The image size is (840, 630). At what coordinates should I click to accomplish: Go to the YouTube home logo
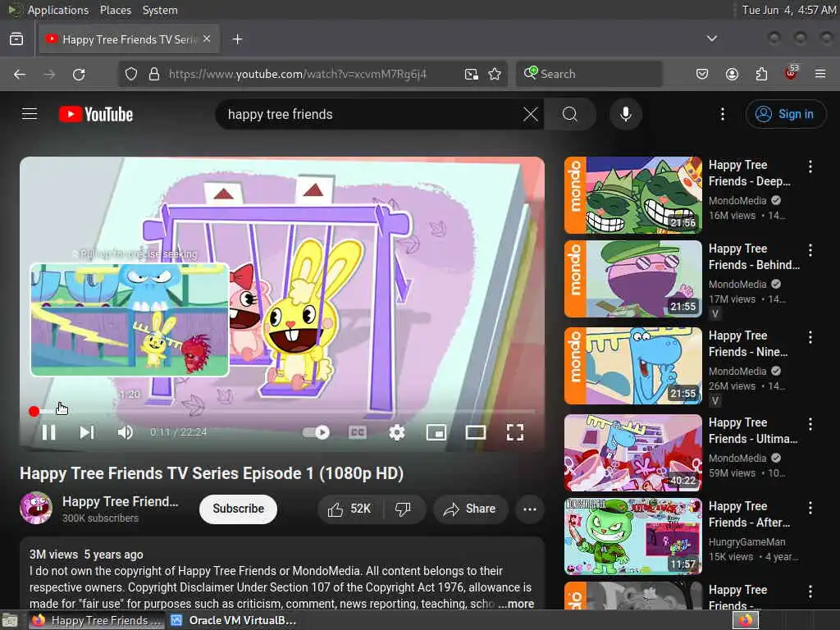pyautogui.click(x=96, y=114)
